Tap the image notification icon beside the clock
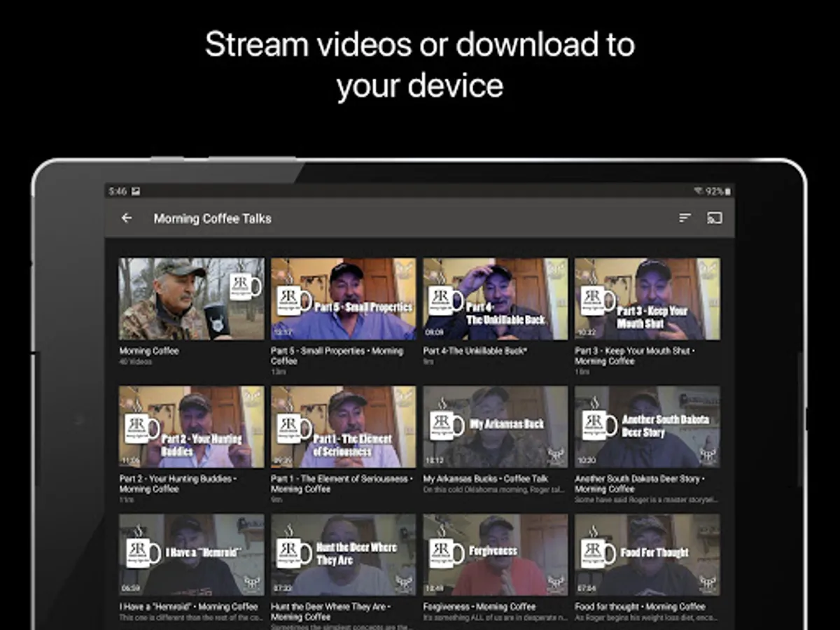Screen dimensions: 840x630 pyautogui.click(x=136, y=191)
